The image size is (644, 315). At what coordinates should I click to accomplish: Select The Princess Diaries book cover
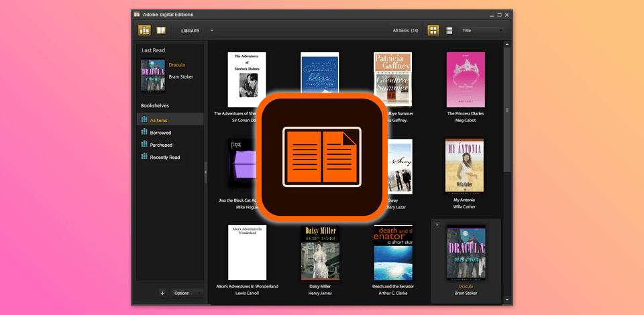(x=466, y=80)
